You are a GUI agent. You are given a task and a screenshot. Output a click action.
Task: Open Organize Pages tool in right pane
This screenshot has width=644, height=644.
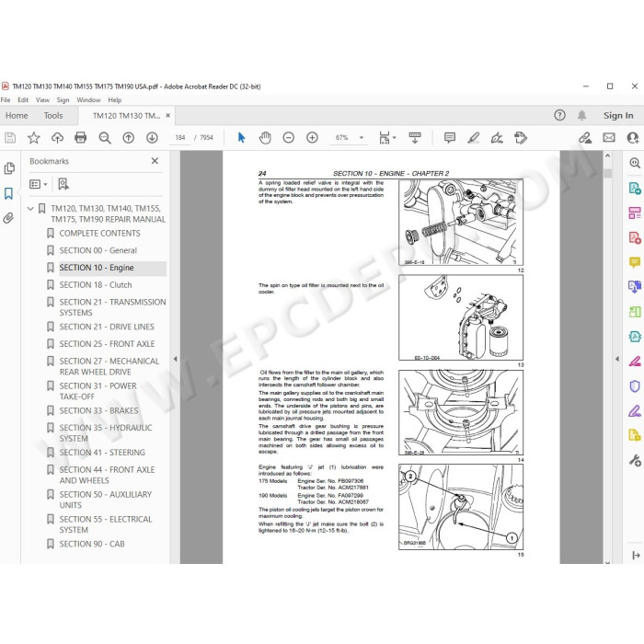pos(635,312)
